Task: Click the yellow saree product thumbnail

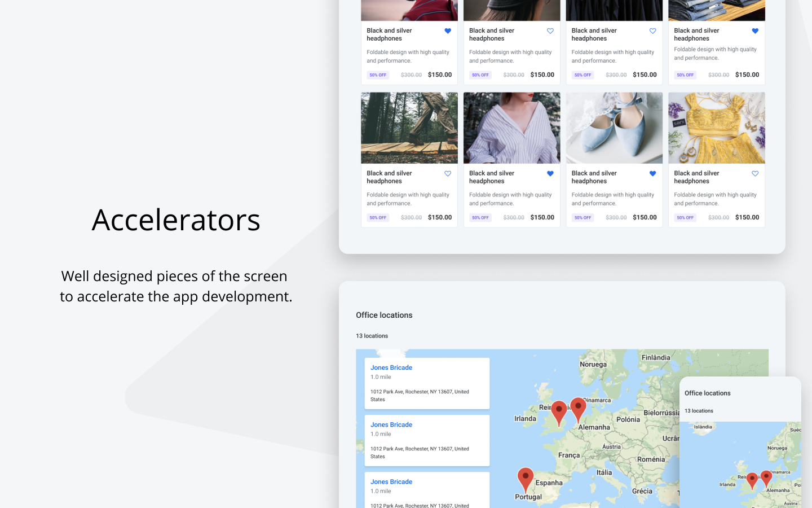Action: point(716,128)
